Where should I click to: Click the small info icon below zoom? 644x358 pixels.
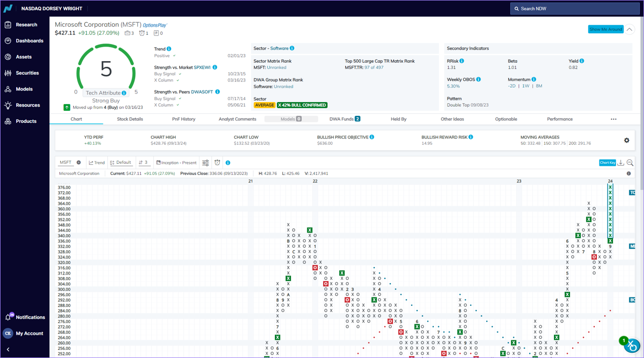click(x=629, y=173)
